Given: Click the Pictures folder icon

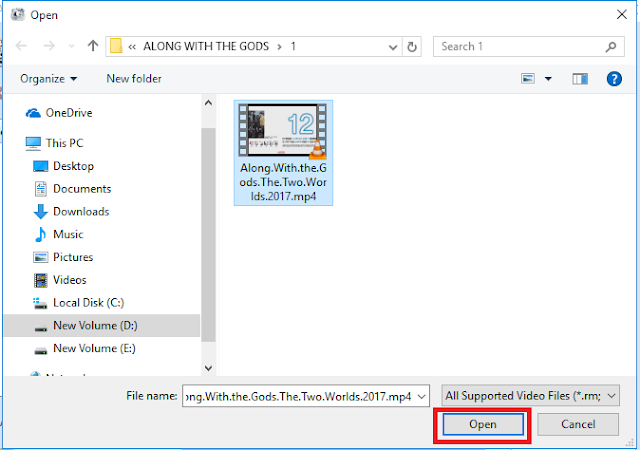Looking at the screenshot, I should 40,257.
